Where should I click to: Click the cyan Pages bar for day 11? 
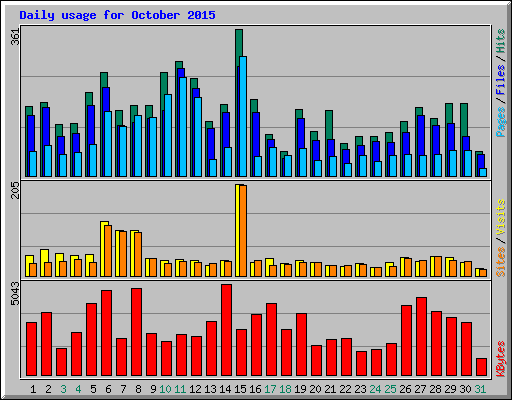coord(183,127)
